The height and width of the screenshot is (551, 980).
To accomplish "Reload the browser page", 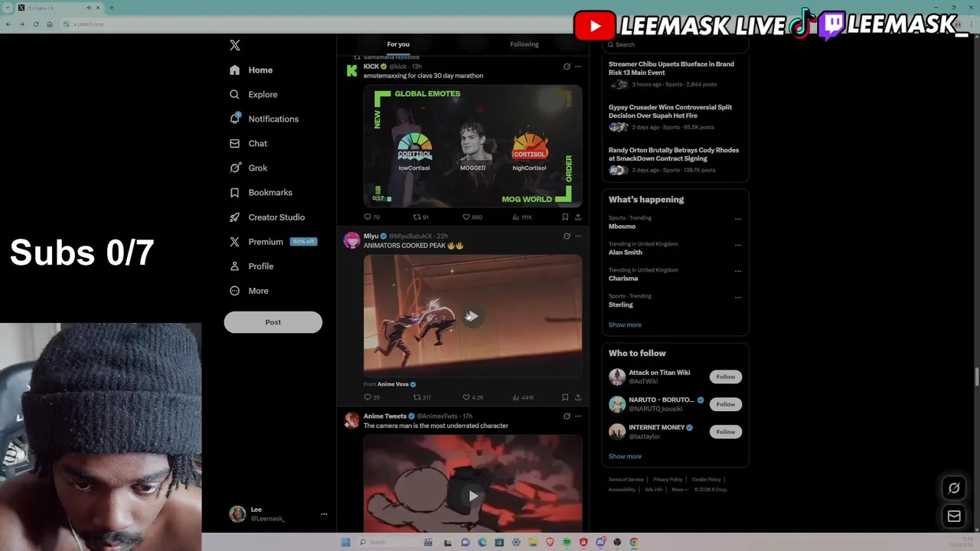I will pyautogui.click(x=35, y=24).
